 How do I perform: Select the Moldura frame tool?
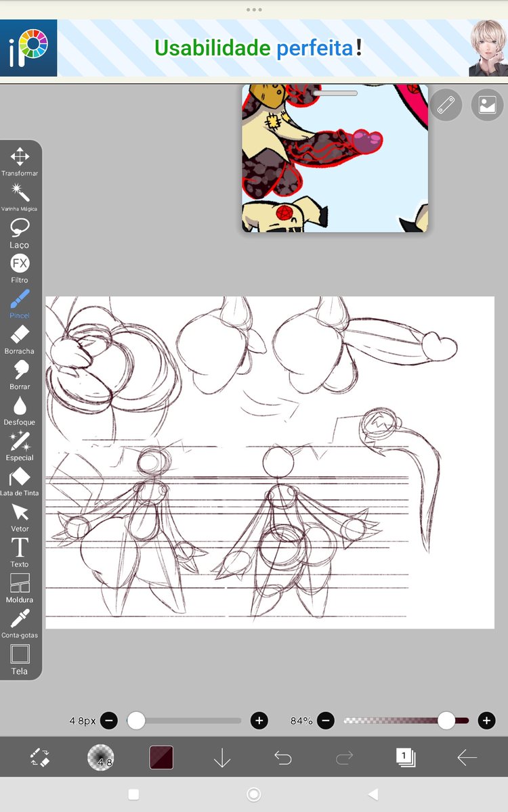pos(20,588)
